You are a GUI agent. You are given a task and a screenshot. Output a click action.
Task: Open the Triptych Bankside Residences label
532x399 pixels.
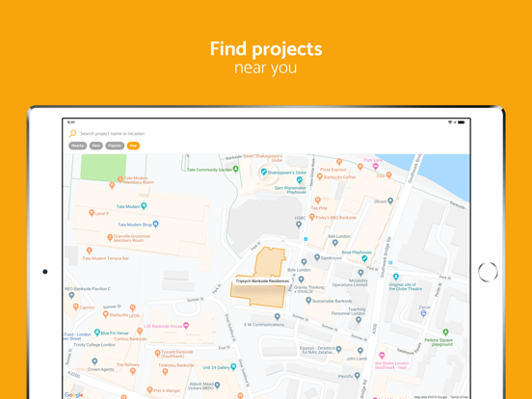pos(262,280)
